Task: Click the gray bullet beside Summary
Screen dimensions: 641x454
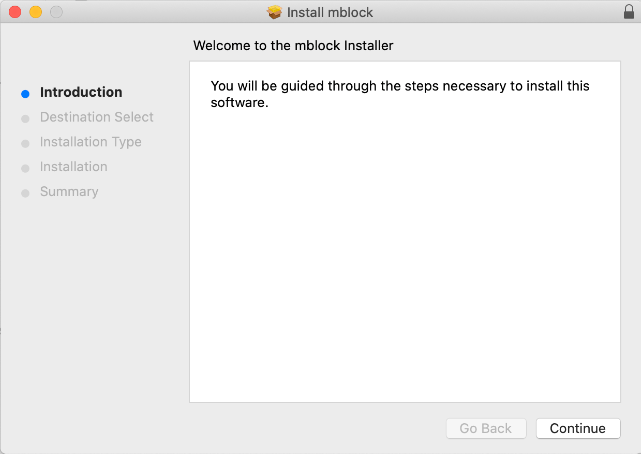Action: [25, 193]
